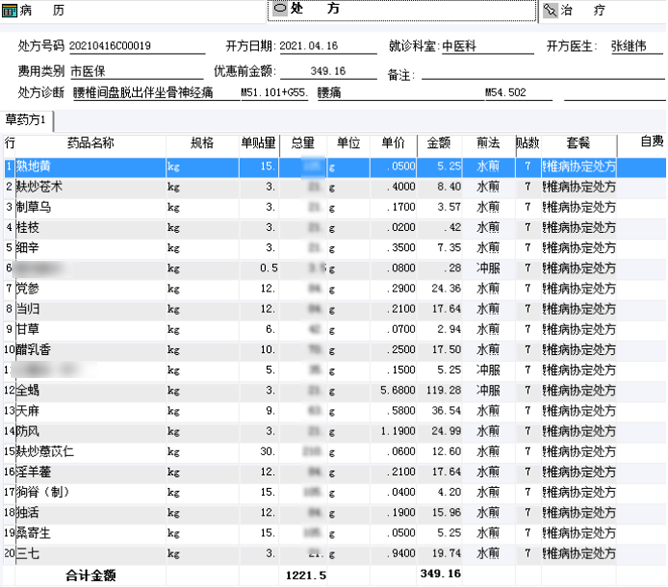Select the row 独活
This screenshot has width=668, height=587.
click(x=335, y=513)
